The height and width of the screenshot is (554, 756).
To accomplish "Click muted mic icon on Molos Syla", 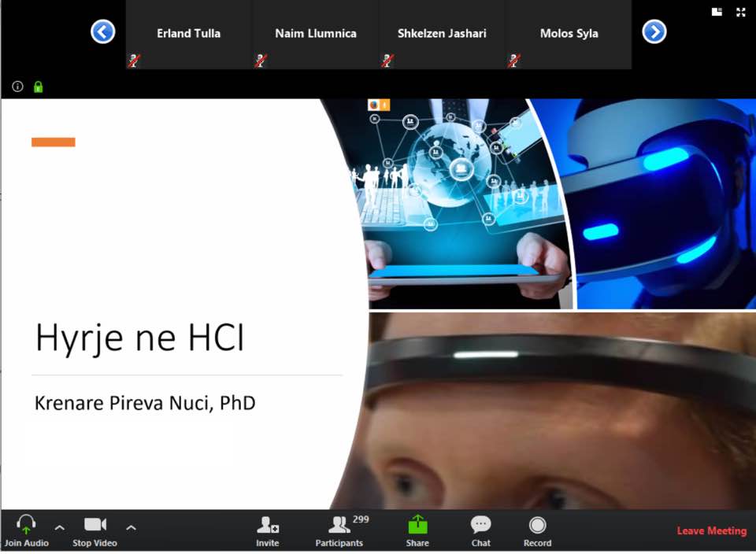I will coord(514,61).
